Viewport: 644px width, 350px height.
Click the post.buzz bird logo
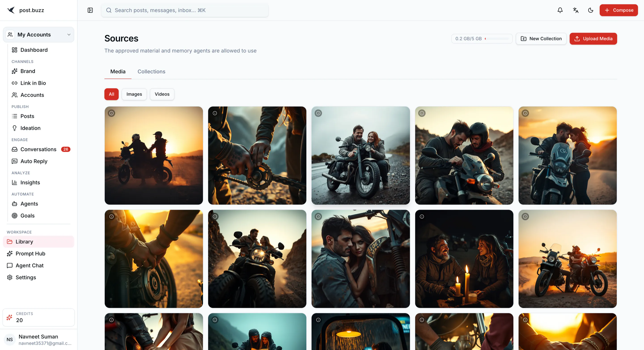point(11,10)
